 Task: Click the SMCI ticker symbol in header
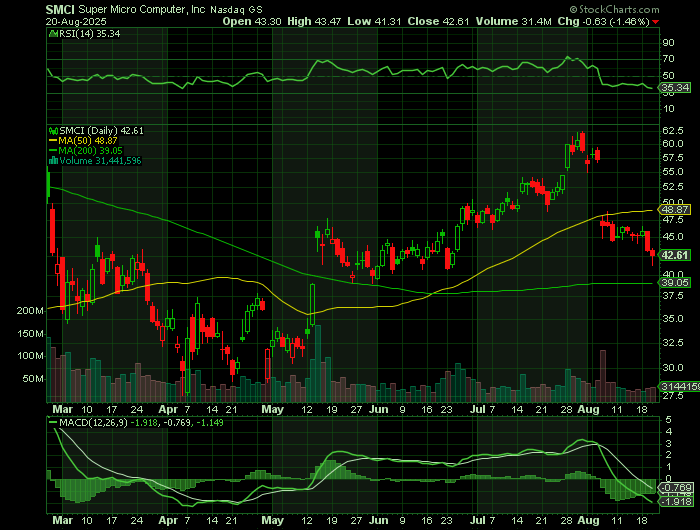click(x=60, y=9)
